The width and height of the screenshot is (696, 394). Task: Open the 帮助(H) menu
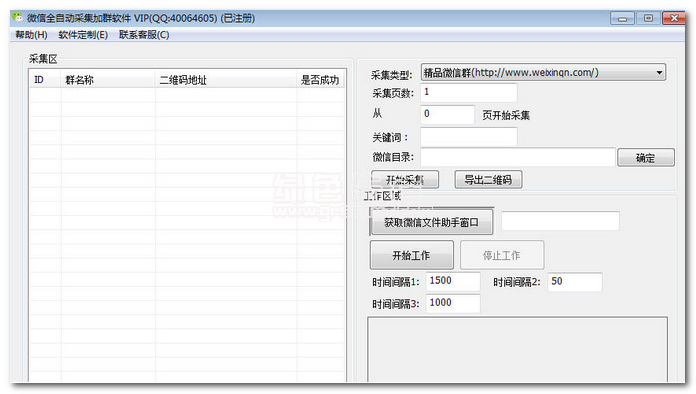[x=31, y=35]
